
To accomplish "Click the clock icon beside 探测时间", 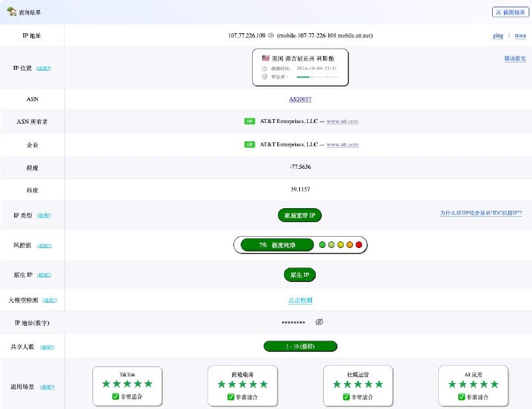I will [x=265, y=68].
